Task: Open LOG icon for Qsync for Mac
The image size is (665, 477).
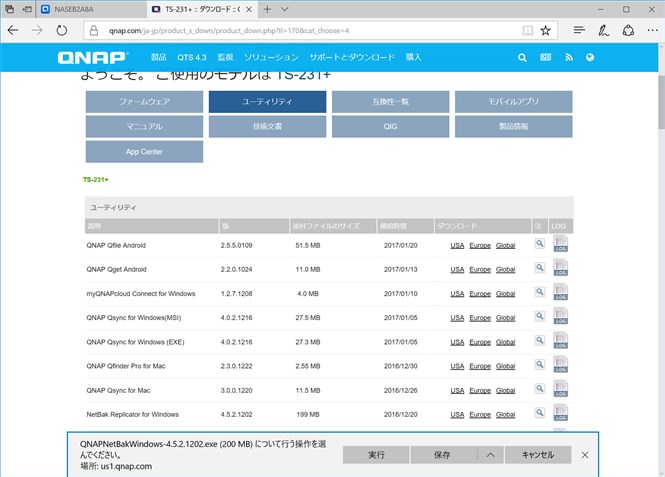Action: tap(561, 389)
